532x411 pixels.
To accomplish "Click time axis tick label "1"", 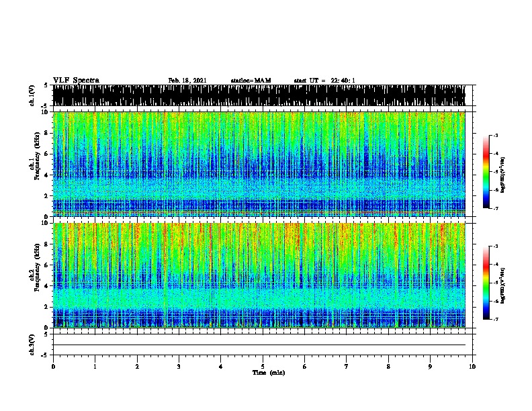I will (x=95, y=367).
